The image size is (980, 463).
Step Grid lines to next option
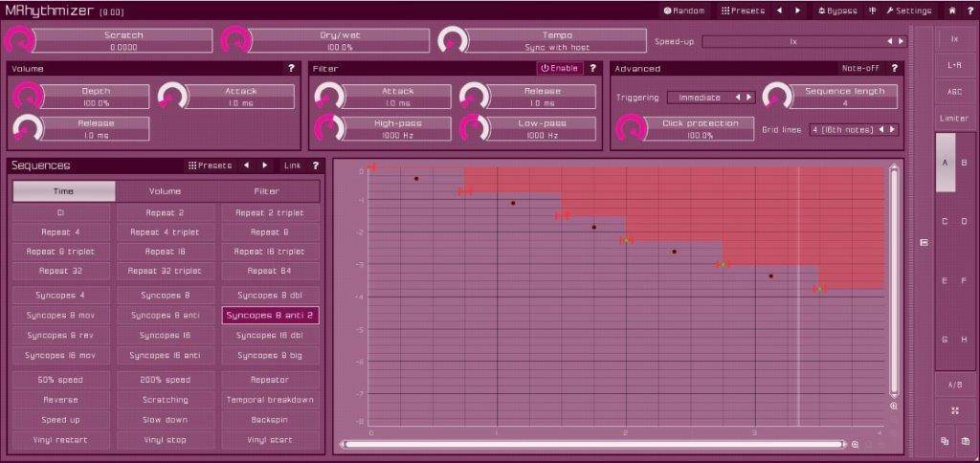[x=893, y=129]
